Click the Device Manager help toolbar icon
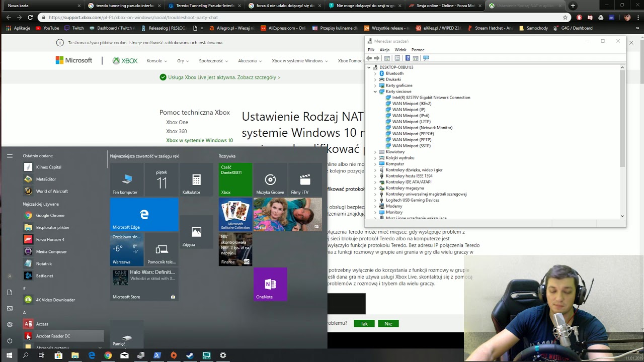The height and width of the screenshot is (362, 644). tap(408, 58)
